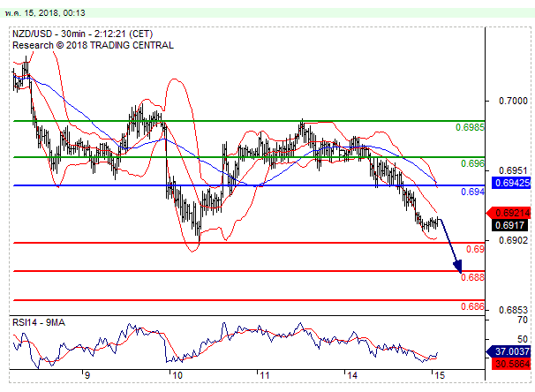This screenshot has width=535, height=392.
Task: Click the green 0.6985 resistance label
Action: point(470,127)
